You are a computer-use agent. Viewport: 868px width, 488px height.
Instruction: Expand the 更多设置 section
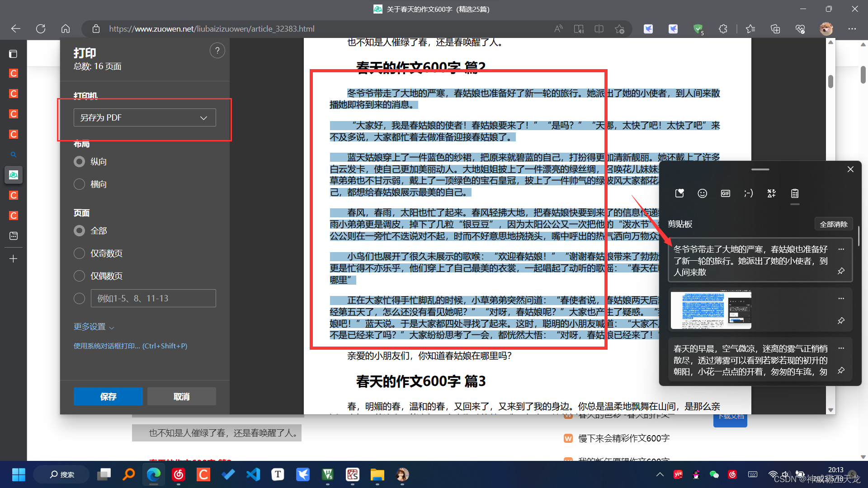(94, 327)
